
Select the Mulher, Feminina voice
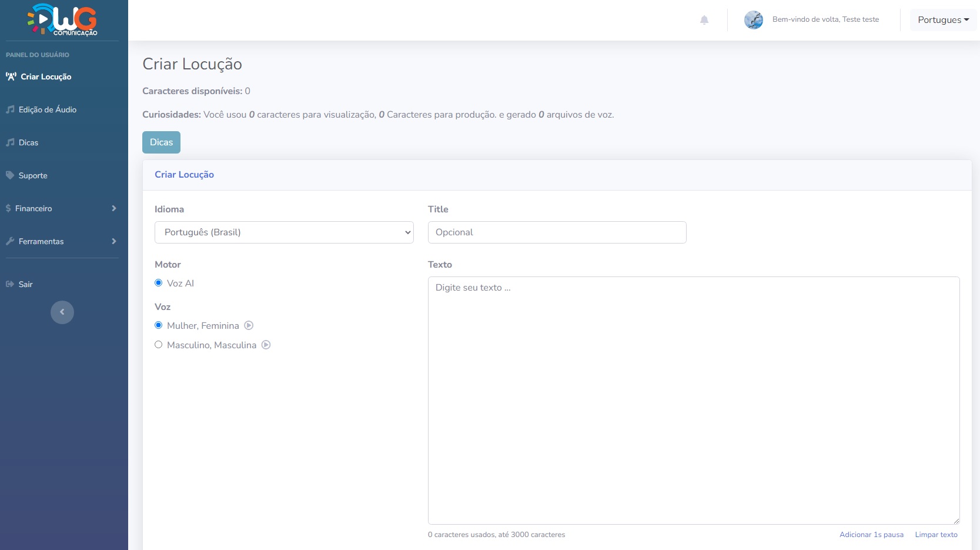pos(159,325)
